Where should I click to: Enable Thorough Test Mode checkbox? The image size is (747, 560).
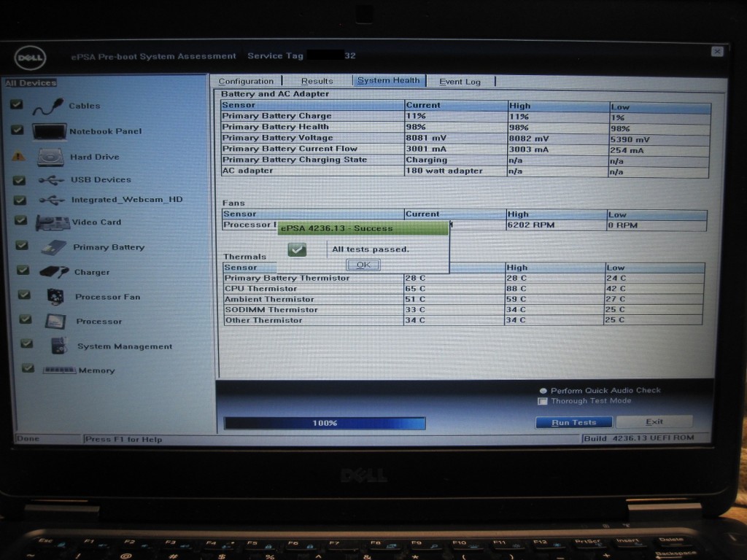coord(542,401)
